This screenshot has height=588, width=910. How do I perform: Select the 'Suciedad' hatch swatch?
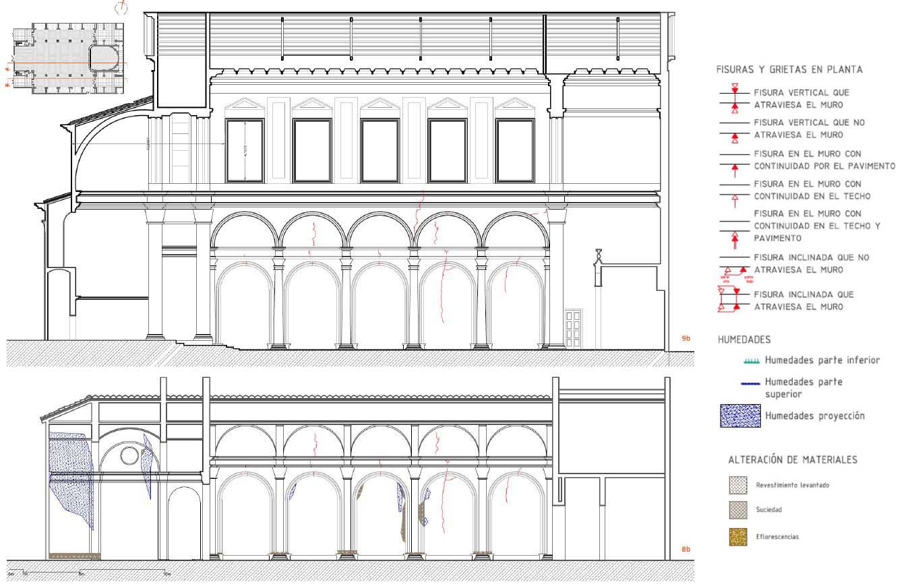(x=739, y=511)
